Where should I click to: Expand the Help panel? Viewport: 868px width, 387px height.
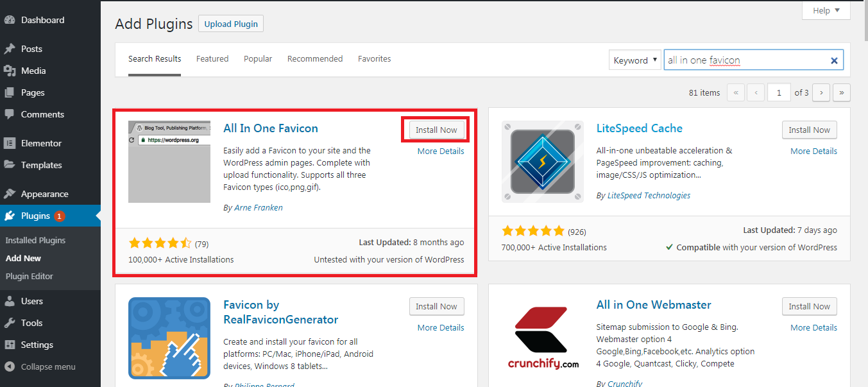pyautogui.click(x=826, y=10)
